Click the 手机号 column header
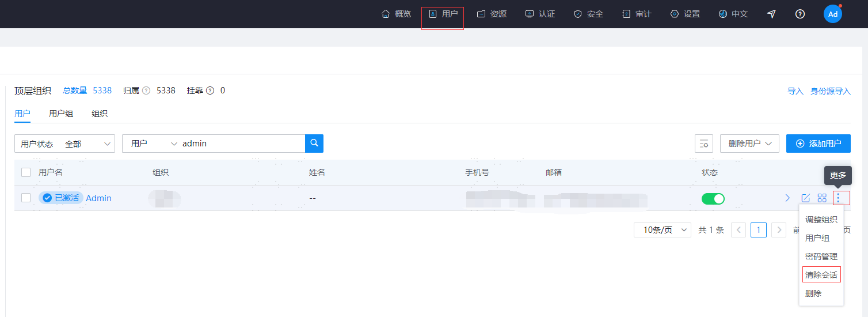This screenshot has width=868, height=317. [x=477, y=172]
